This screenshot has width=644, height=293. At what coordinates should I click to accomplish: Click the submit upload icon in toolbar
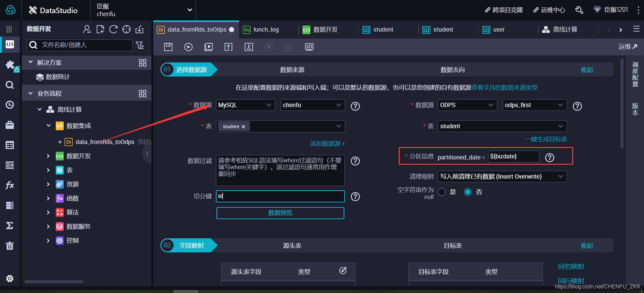click(x=229, y=47)
